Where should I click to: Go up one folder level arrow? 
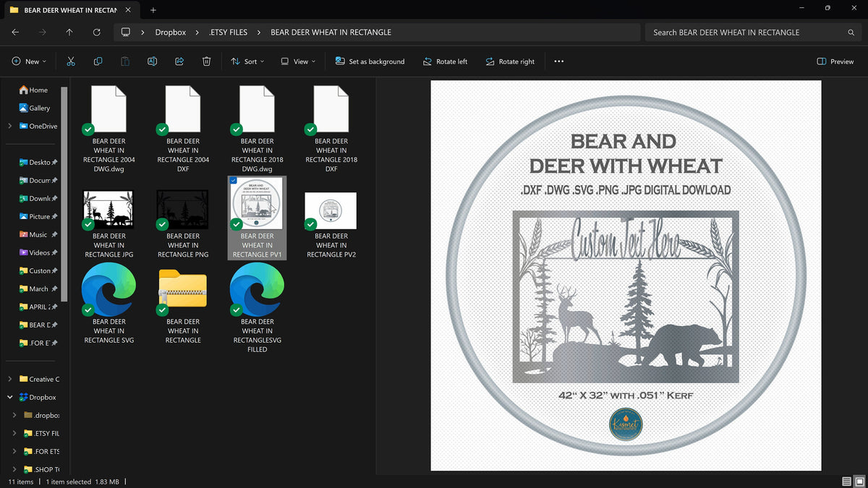click(69, 33)
